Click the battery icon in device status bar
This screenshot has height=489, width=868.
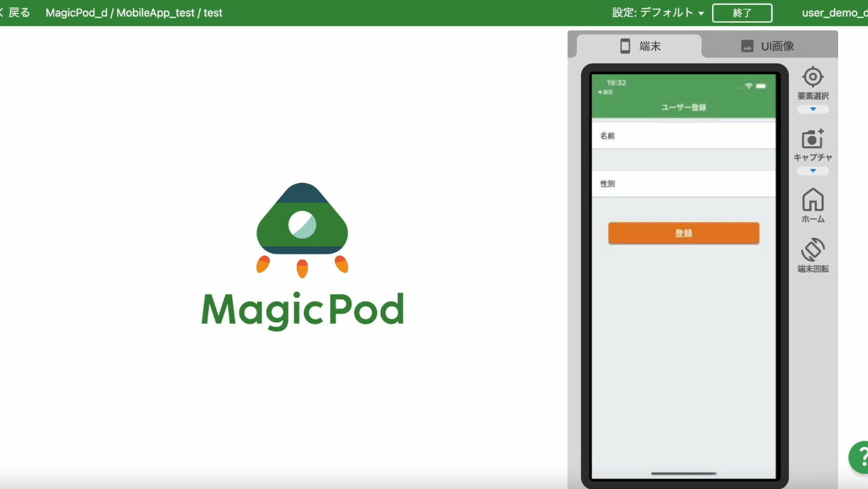761,86
